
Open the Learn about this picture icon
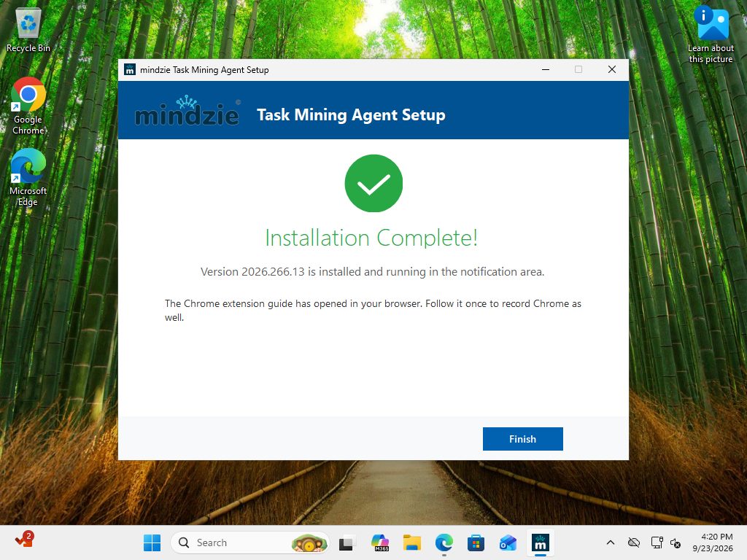pyautogui.click(x=711, y=34)
